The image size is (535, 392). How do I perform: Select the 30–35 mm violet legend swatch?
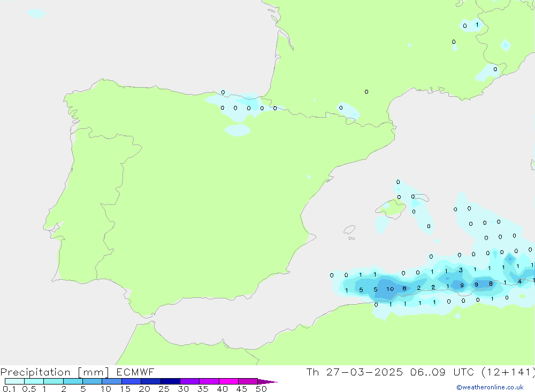coord(189,381)
